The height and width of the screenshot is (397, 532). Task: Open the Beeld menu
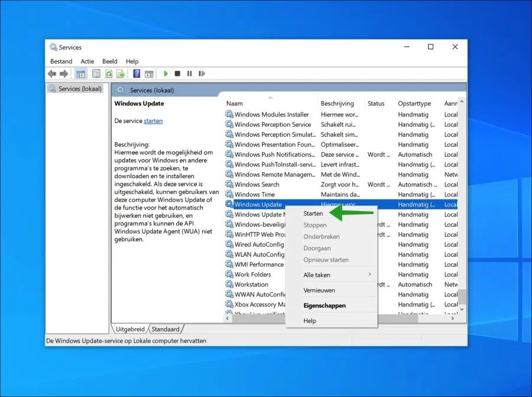(109, 61)
